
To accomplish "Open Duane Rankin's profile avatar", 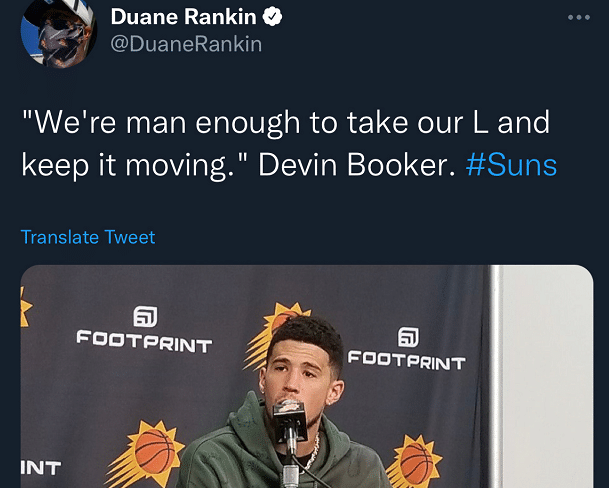I will click(58, 31).
